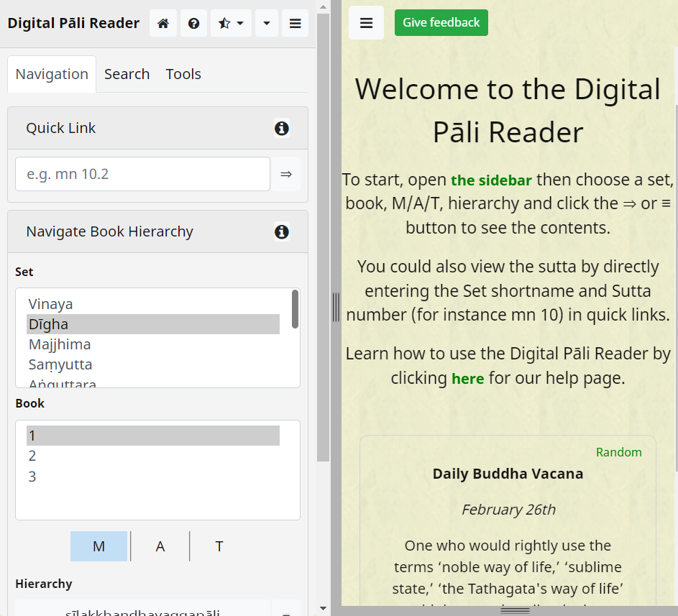Select the T (Ṭīkā) toggle
Screen dimensions: 678x616
pos(219,546)
